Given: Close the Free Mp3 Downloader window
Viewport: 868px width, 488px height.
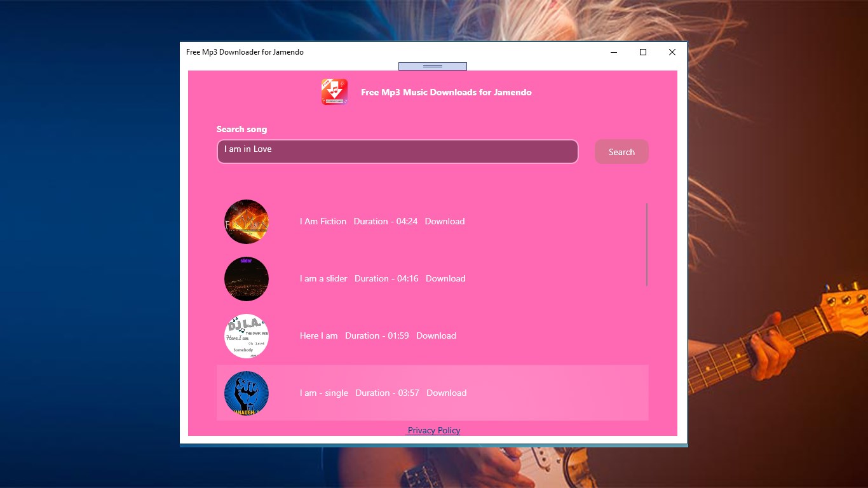Looking at the screenshot, I should 672,52.
